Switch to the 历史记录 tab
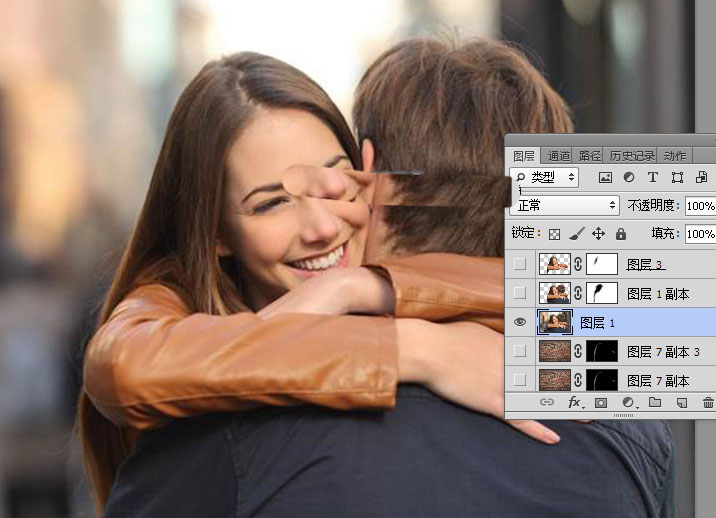716x518 pixels. 632,156
